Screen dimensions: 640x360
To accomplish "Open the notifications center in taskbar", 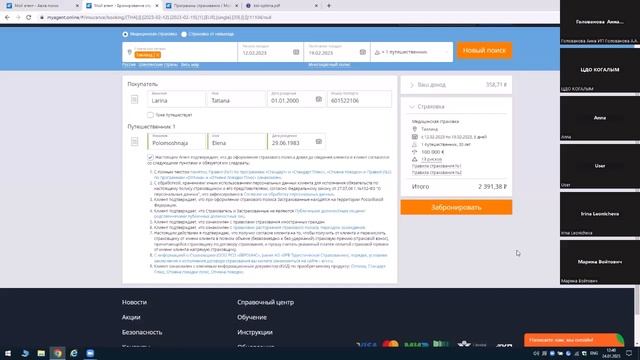I will tap(629, 353).
